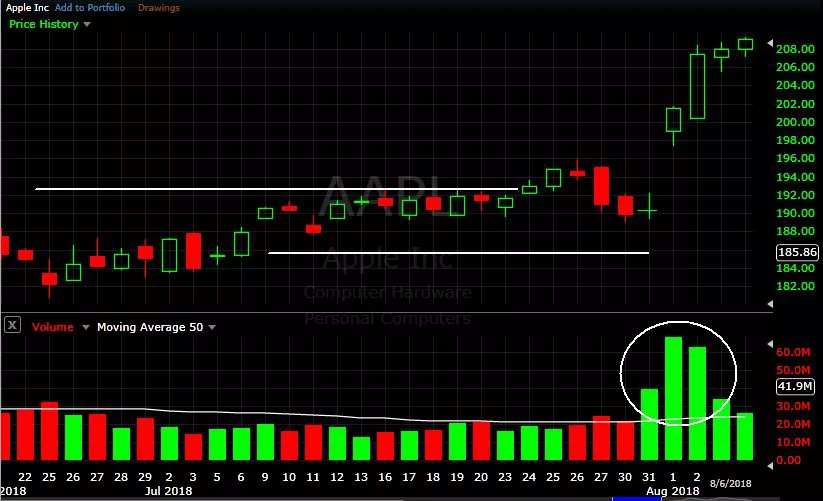Click the Jul 2018 month label
The height and width of the screenshot is (501, 823).
[x=168, y=491]
